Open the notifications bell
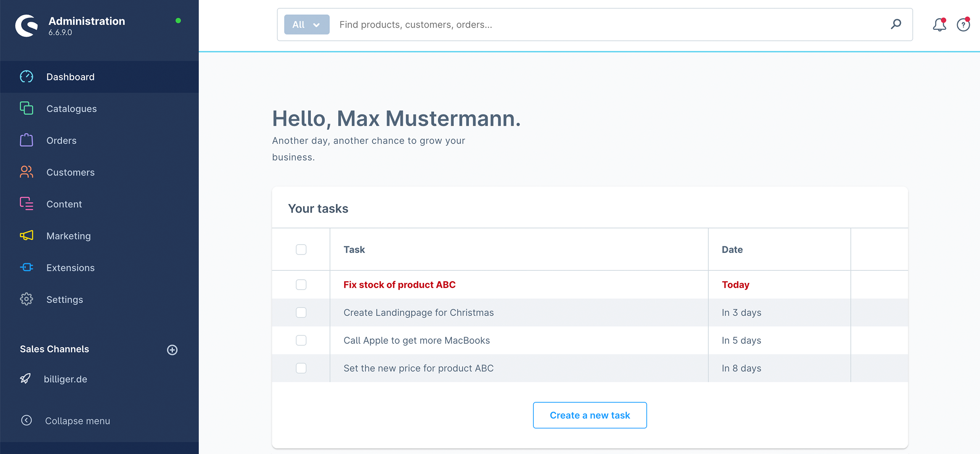This screenshot has height=454, width=980. click(x=939, y=25)
